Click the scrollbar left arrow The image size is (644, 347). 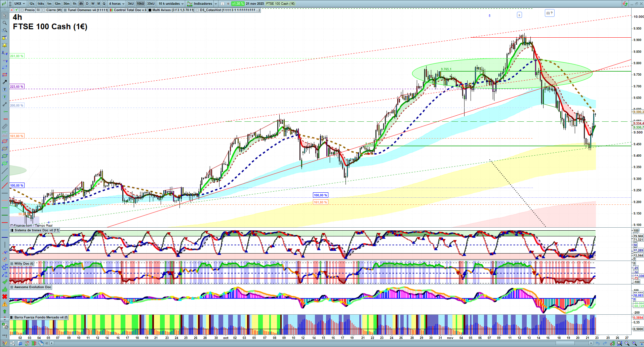click(51, 343)
